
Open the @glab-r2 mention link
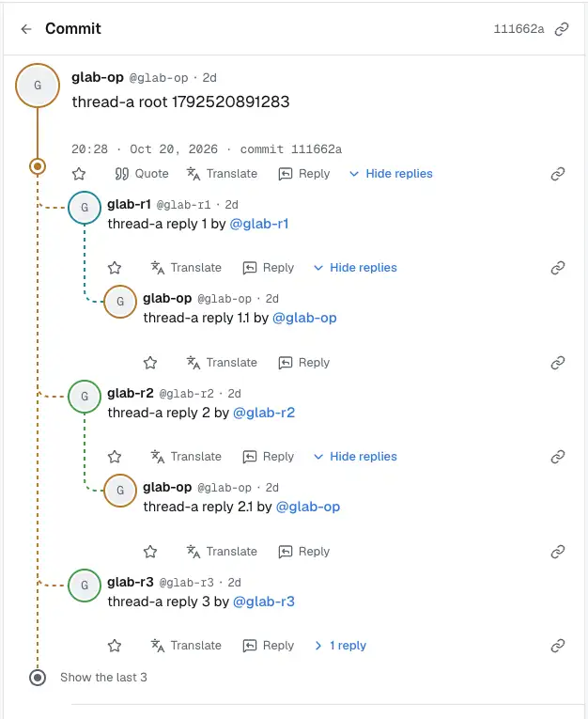pos(264,413)
